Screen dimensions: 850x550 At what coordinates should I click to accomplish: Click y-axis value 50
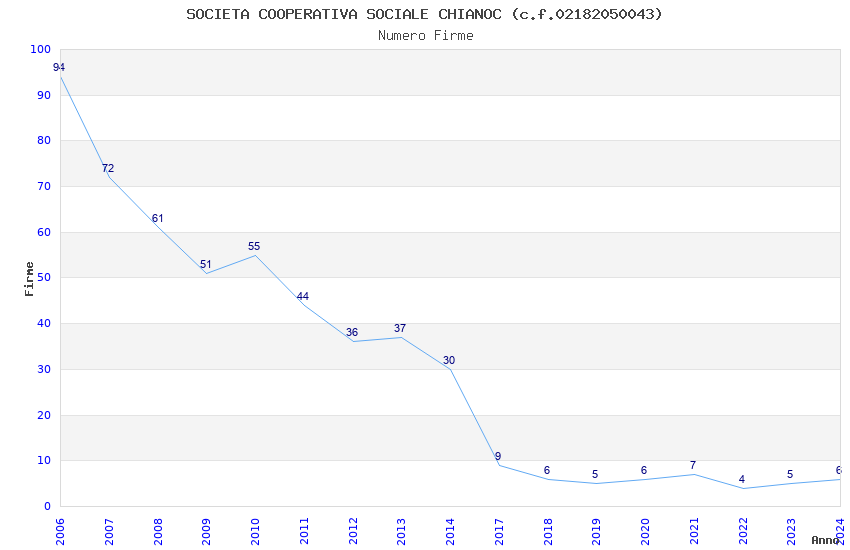pyautogui.click(x=43, y=277)
